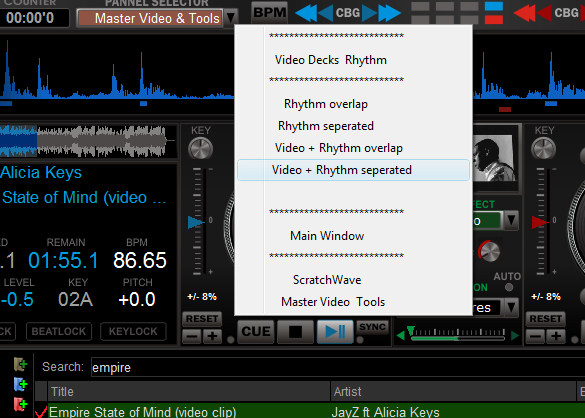Image resolution: width=585 pixels, height=418 pixels.
Task: Click the CUE button
Action: click(256, 331)
